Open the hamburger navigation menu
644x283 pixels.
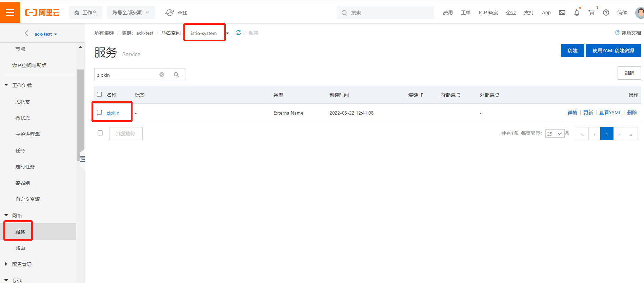(10, 13)
